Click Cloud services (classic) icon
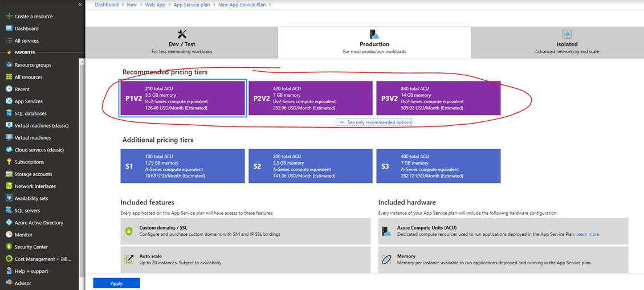644x290 pixels. coord(9,149)
